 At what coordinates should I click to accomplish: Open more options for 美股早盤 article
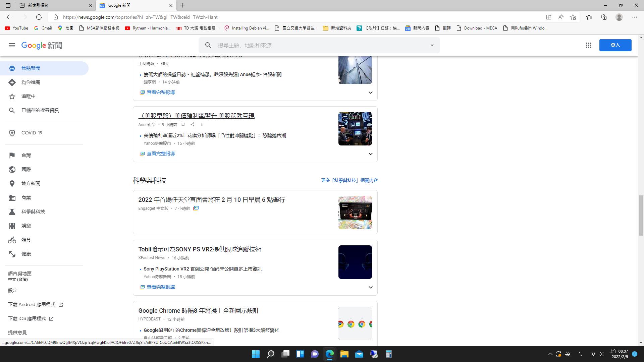point(202,124)
